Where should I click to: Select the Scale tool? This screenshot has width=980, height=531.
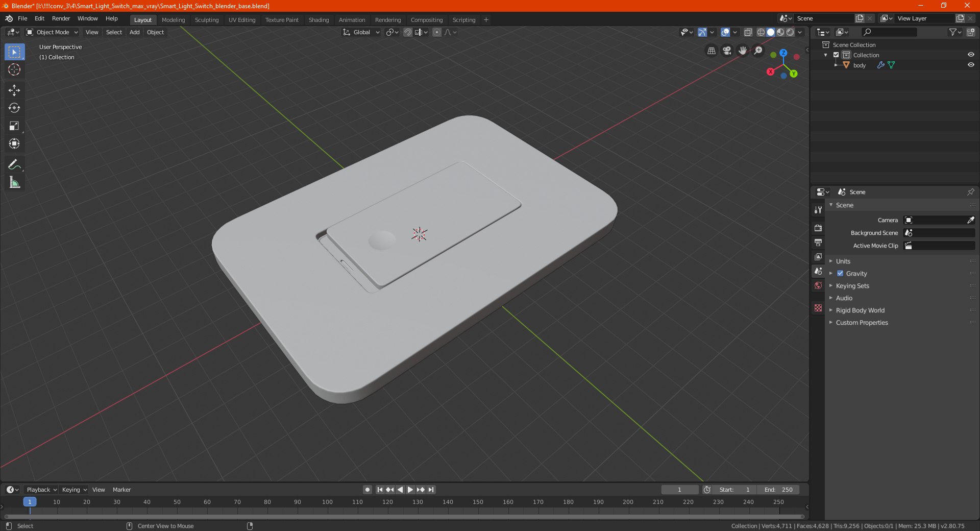click(x=14, y=126)
